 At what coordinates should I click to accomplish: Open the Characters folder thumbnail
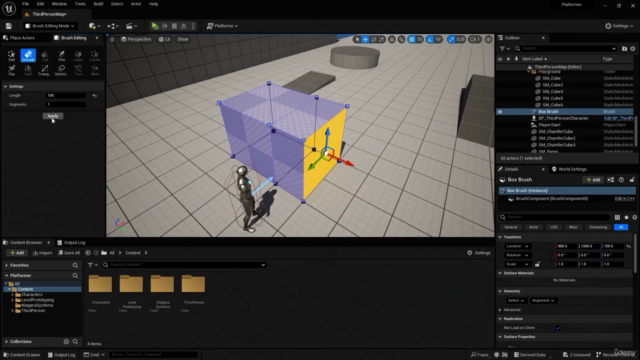(100, 284)
